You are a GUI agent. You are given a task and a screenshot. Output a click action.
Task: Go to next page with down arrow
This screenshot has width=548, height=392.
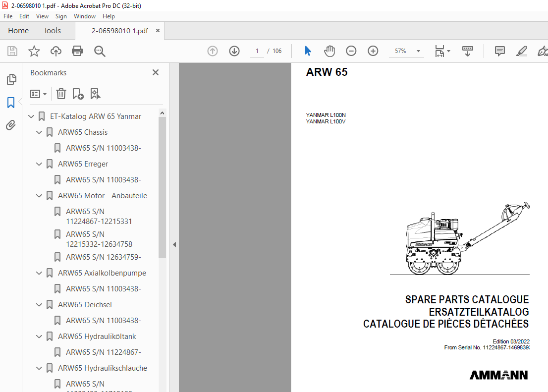[x=234, y=51]
